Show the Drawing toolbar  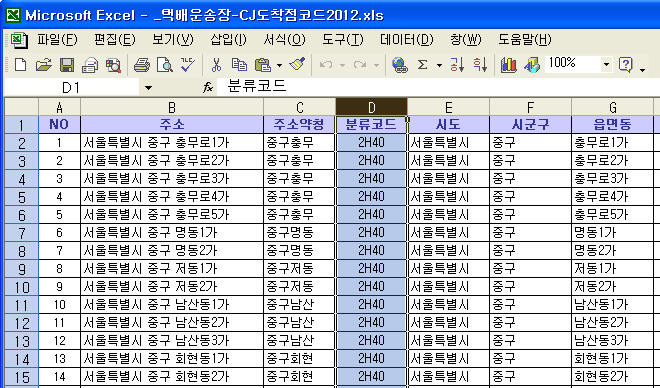pyautogui.click(x=532, y=65)
